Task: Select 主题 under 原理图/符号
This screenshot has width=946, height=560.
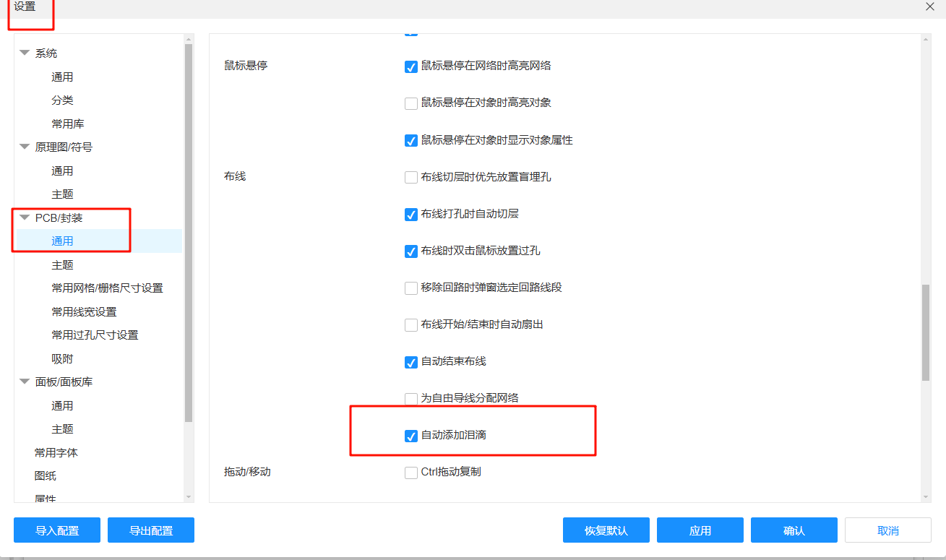Action: [x=62, y=194]
